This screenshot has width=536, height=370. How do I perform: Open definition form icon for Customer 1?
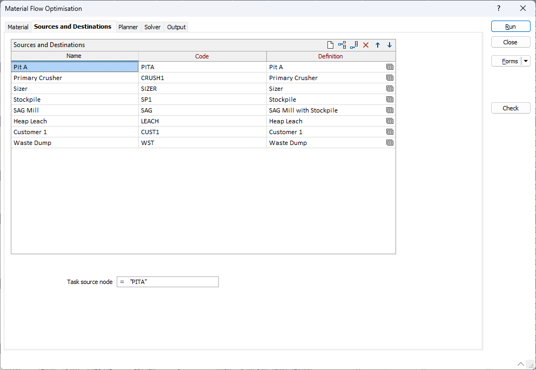[390, 132]
